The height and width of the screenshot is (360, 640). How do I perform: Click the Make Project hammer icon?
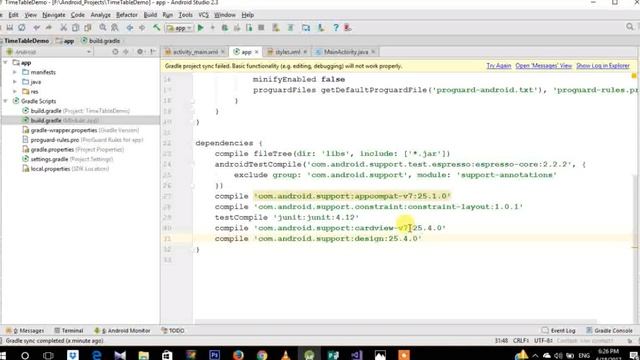tap(156, 28)
